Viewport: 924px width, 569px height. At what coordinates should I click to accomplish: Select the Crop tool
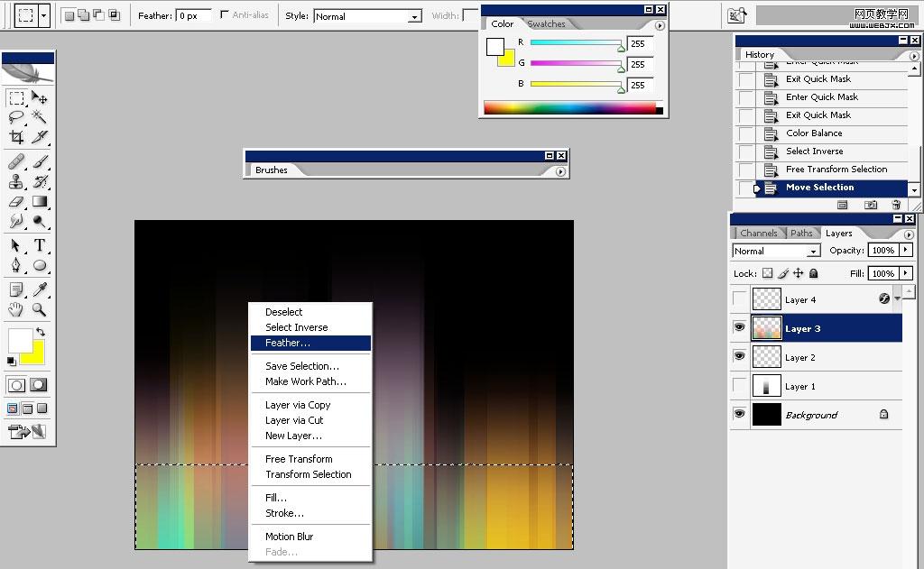[16, 137]
